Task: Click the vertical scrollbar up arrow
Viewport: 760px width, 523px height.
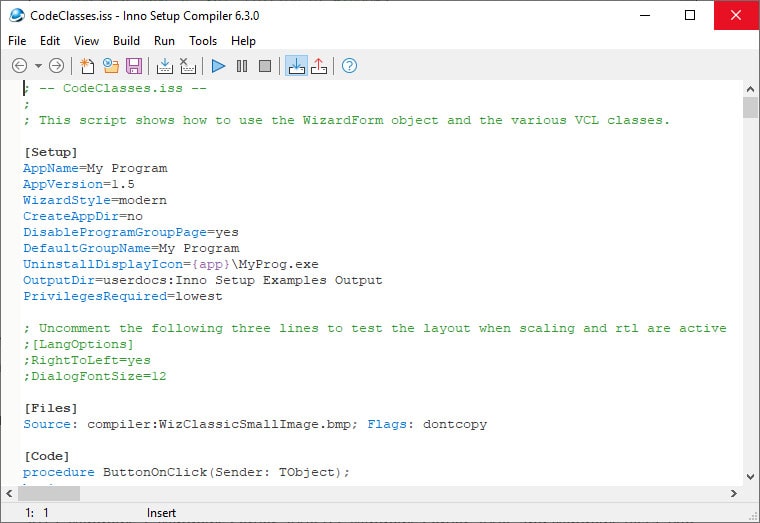Action: [x=750, y=89]
